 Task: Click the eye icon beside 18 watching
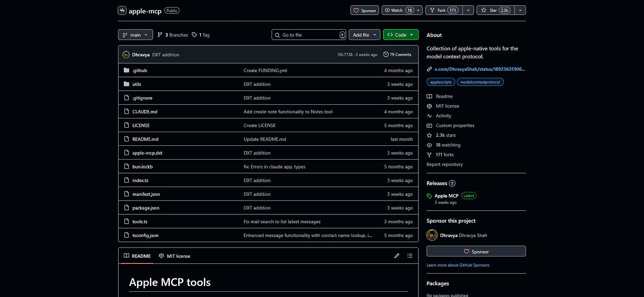click(x=429, y=145)
